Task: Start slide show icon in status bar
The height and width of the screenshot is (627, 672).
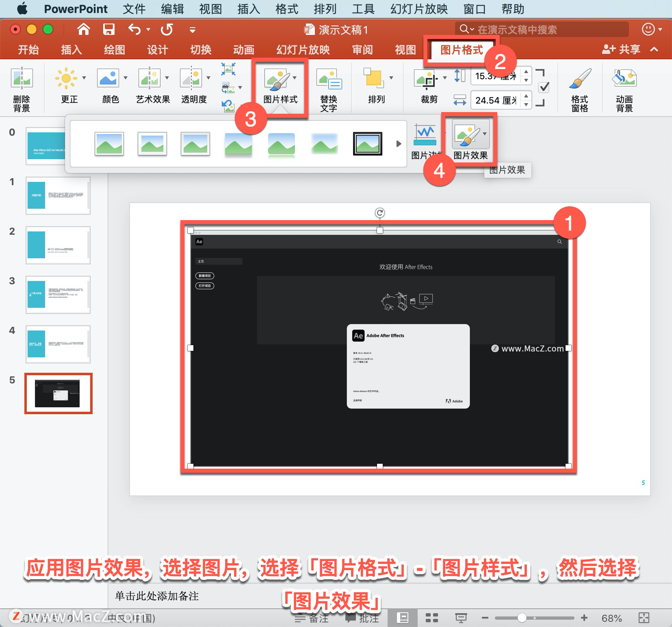Action: [461, 618]
